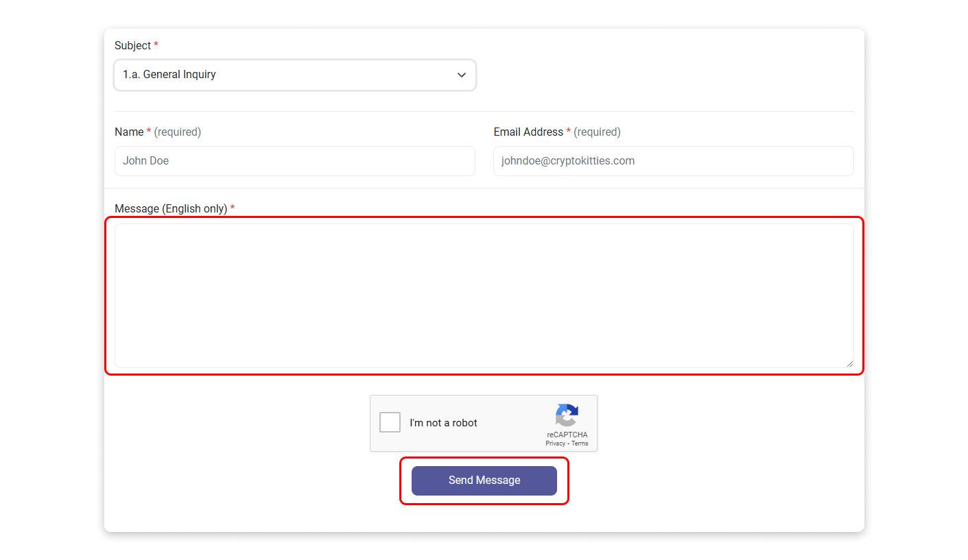Check the "I'm not a robot" checkbox
968x560 pixels.
[390, 422]
